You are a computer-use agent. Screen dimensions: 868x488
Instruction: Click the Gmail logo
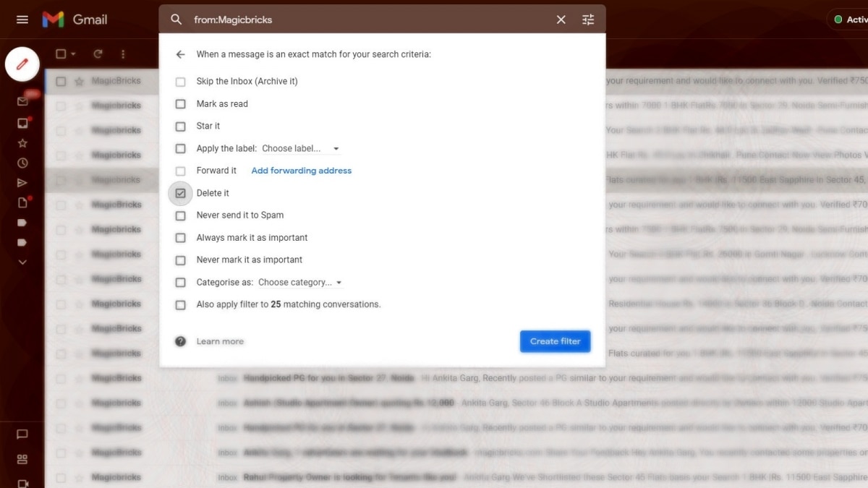pyautogui.click(x=75, y=20)
